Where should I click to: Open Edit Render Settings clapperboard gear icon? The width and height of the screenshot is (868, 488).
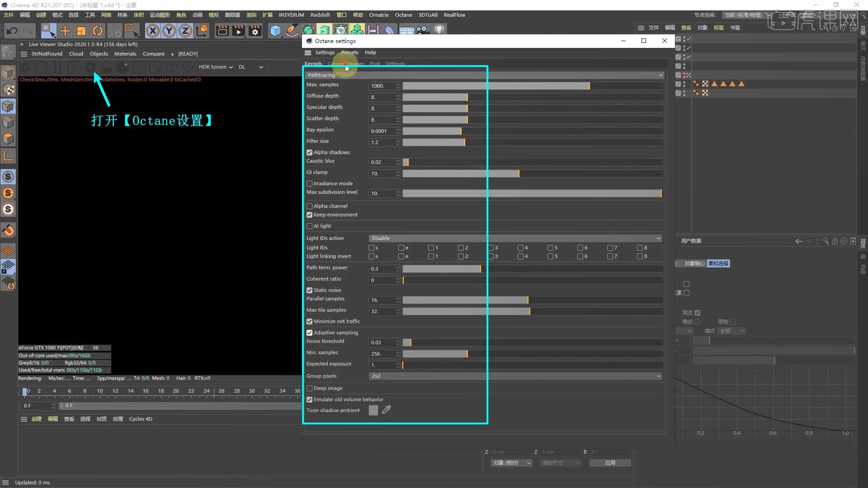pyautogui.click(x=255, y=31)
